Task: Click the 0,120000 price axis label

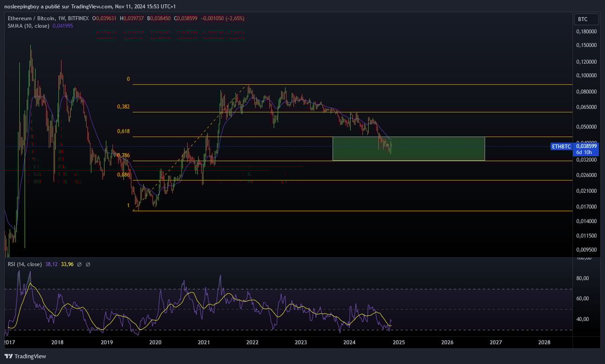Action: click(x=586, y=62)
